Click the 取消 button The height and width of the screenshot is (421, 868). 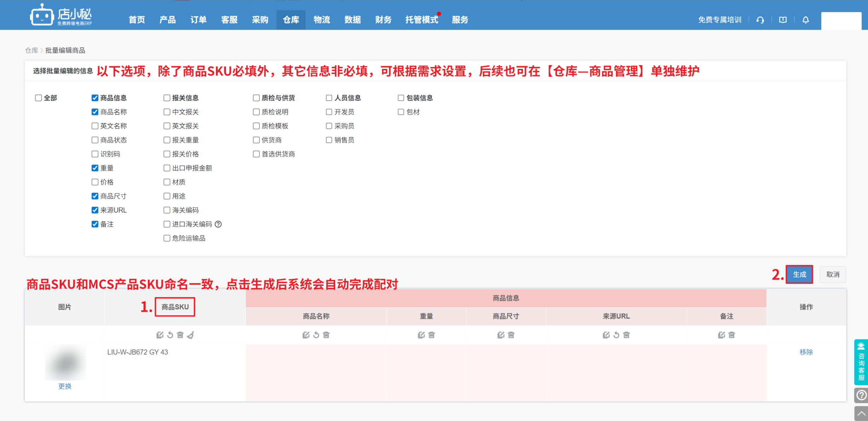pos(833,274)
